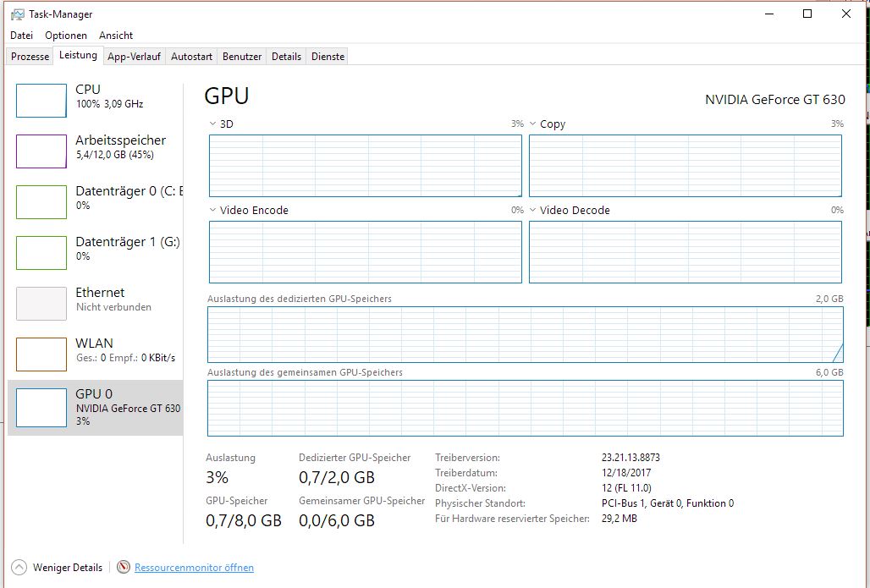870x588 pixels.
Task: Click the Task-Manager app icon in title bar
Action: 17,14
